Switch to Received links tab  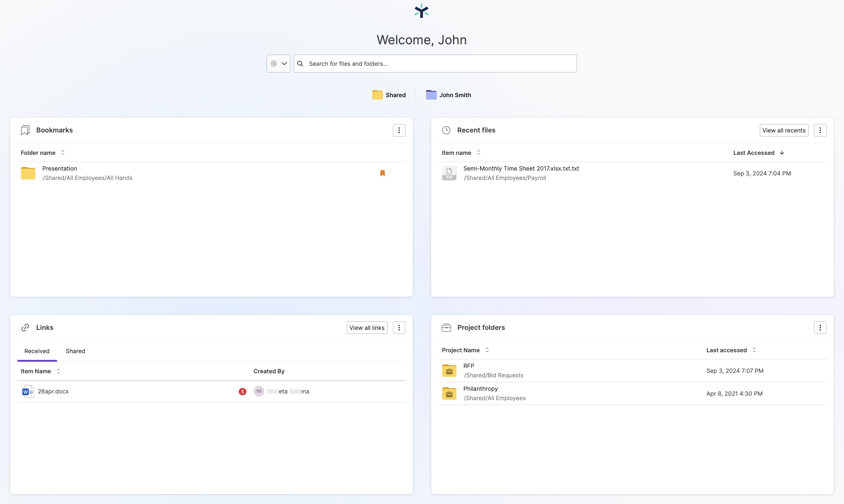pos(37,351)
